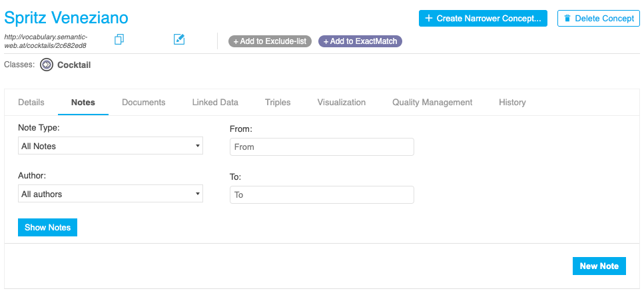Click the Add to ExactMatch pill
This screenshot has height=293, width=644.
pos(360,41)
